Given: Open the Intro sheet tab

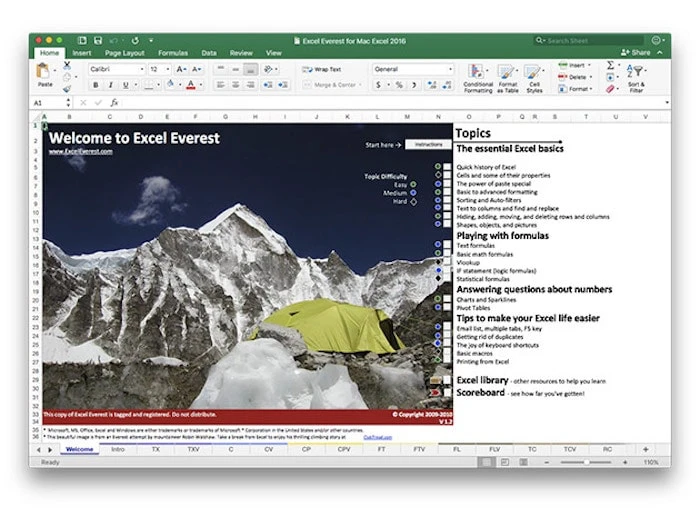Looking at the screenshot, I should 118,449.
